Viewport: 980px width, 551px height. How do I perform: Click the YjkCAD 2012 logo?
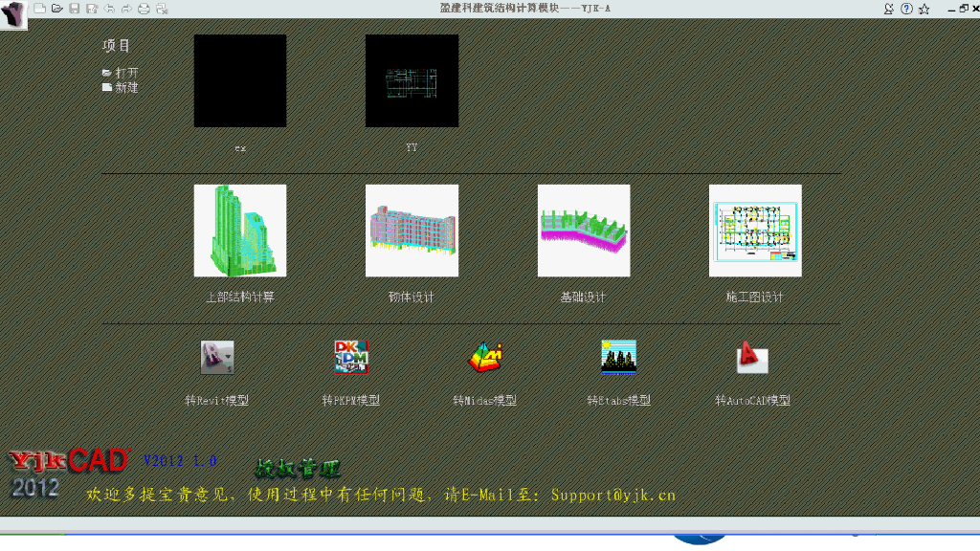tap(69, 473)
